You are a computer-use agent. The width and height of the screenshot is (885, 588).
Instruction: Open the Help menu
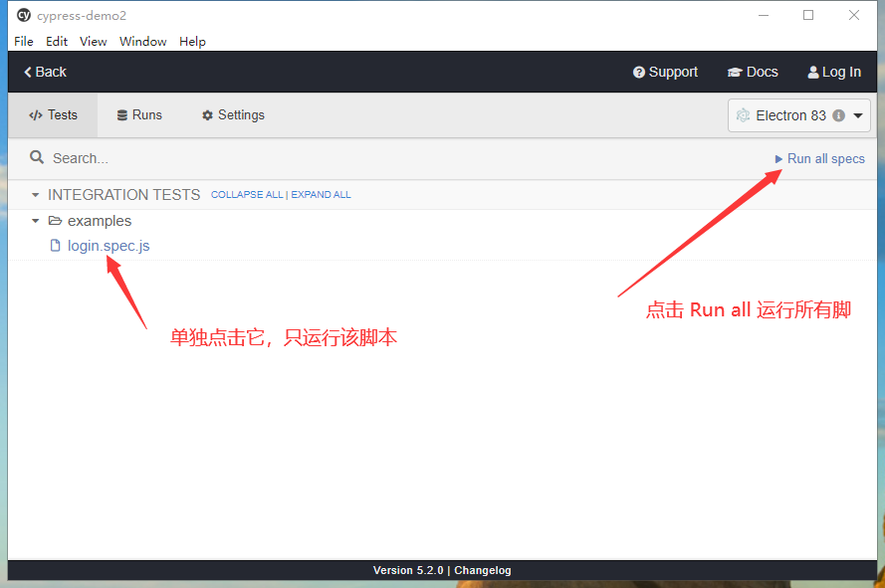(x=192, y=41)
